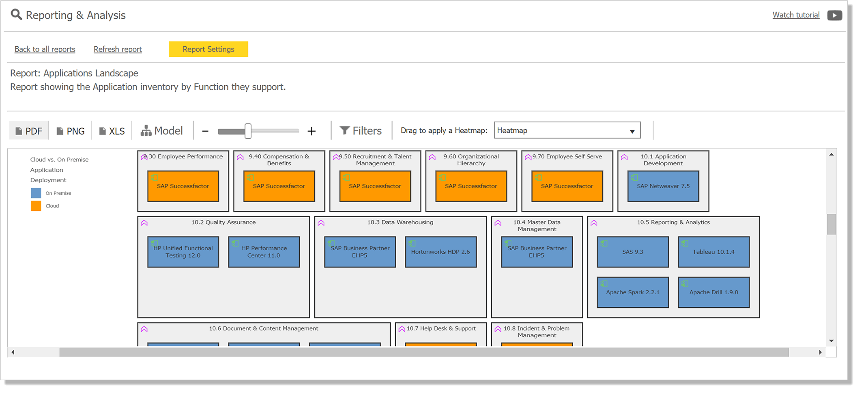Image resolution: width=868 pixels, height=406 pixels.
Task: Select the Apache Spark 2.2.1 application
Action: point(633,292)
